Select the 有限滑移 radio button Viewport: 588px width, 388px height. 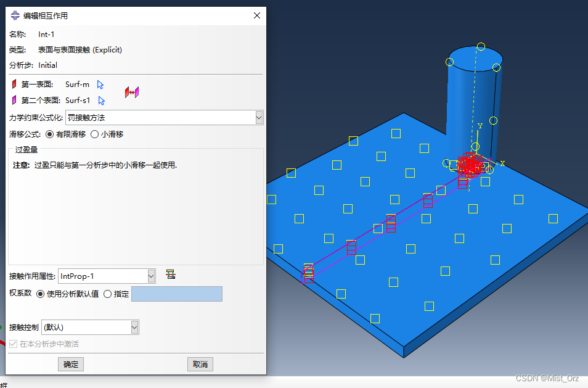(50, 134)
